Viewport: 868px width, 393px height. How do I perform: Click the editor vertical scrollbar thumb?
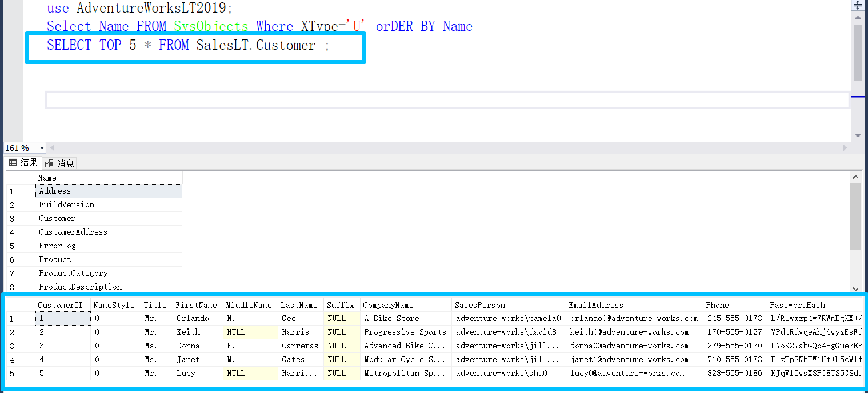pos(858,53)
